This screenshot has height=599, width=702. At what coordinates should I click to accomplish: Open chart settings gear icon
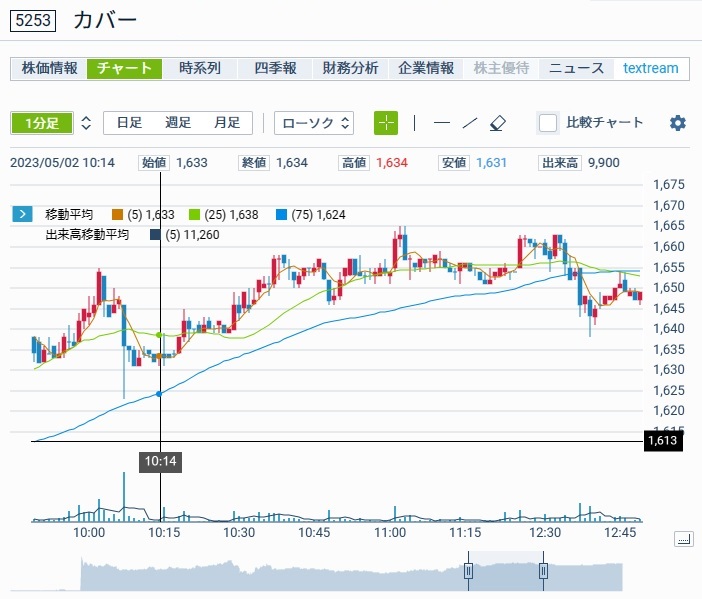coord(678,123)
